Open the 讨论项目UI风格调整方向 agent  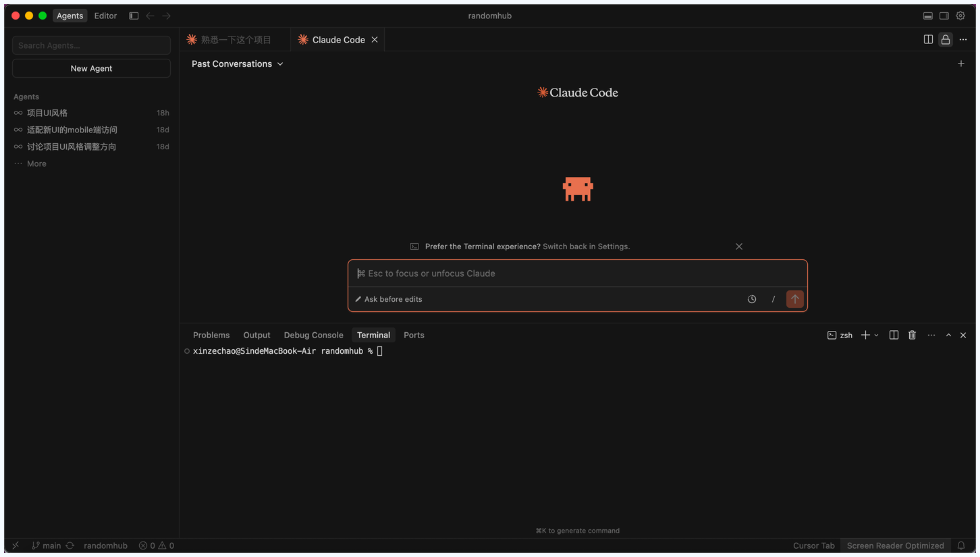[x=91, y=147]
